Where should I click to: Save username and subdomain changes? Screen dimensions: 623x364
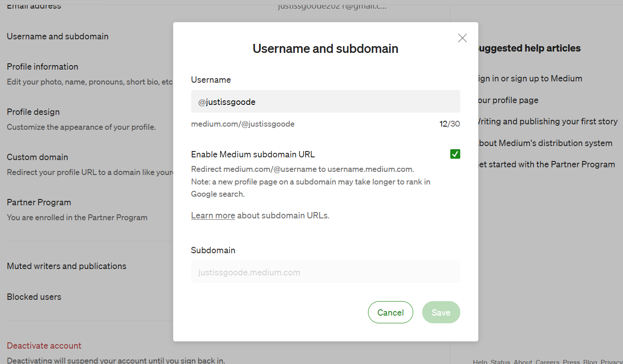point(441,312)
